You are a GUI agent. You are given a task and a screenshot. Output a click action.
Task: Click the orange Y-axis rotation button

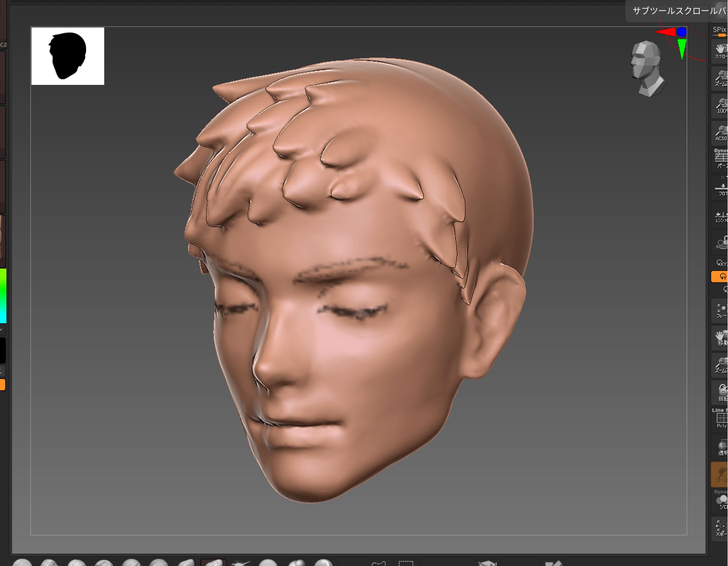coord(720,276)
